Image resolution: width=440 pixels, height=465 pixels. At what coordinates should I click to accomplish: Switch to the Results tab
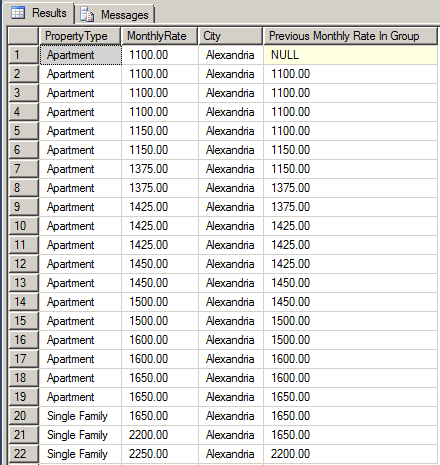[x=39, y=13]
